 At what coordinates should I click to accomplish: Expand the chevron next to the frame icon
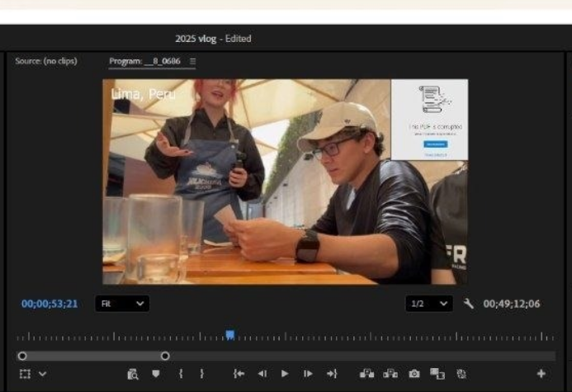43,374
